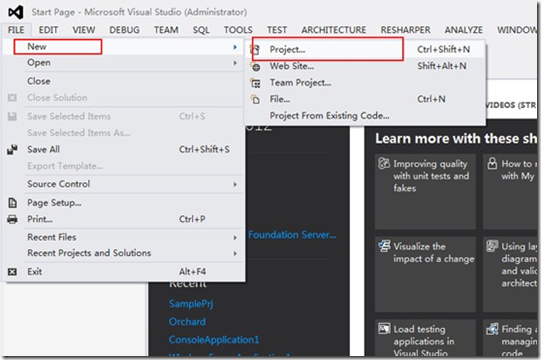This screenshot has height=360, width=541.
Task: Click the Visual Studio logo icon
Action: (x=16, y=12)
